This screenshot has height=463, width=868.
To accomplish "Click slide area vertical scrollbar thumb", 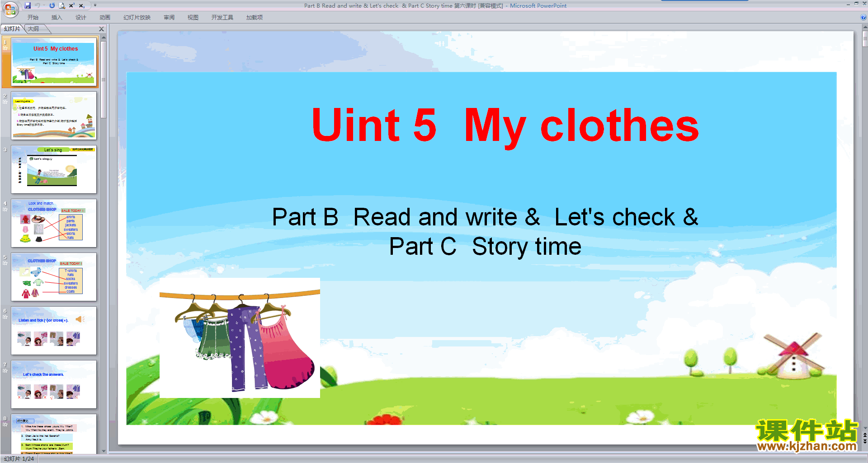I will point(865,39).
